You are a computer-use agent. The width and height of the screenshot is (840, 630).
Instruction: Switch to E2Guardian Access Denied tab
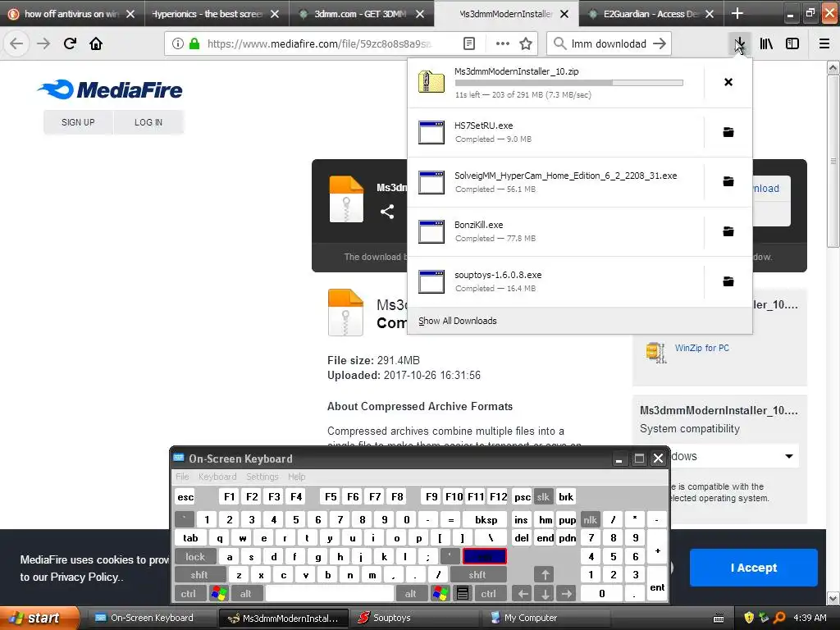click(651, 14)
